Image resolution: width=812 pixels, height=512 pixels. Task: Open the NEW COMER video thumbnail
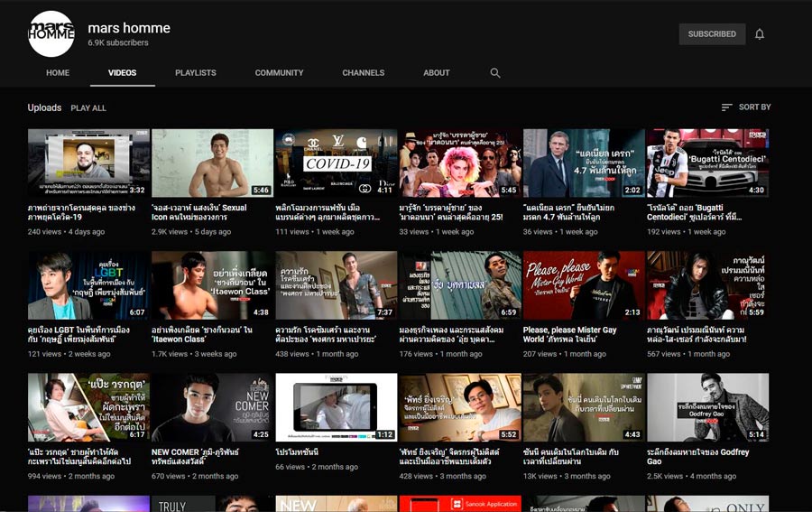[x=212, y=407]
